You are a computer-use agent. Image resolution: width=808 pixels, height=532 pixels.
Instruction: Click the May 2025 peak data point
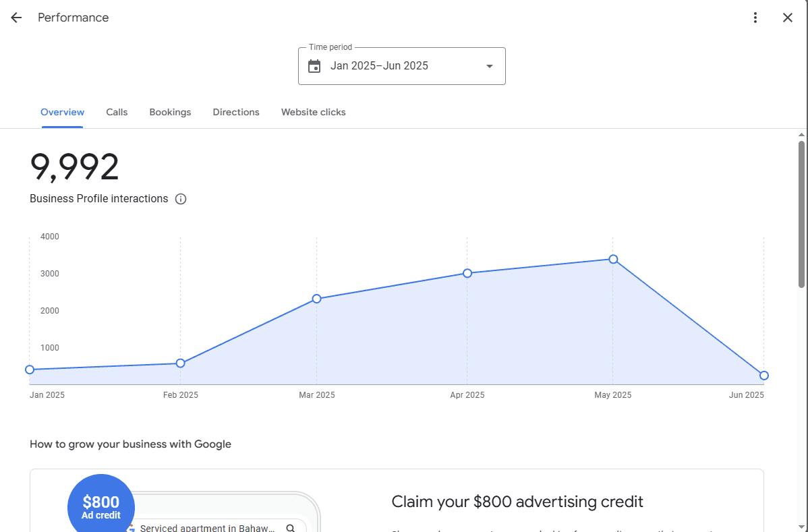613,259
